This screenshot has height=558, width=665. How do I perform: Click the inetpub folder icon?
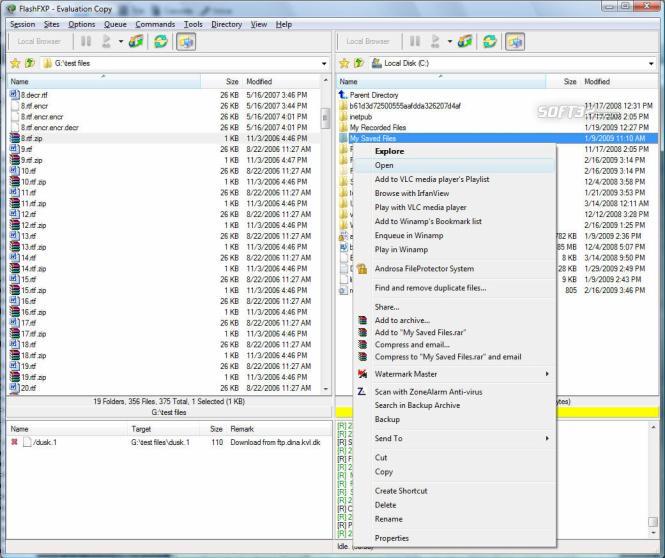point(343,117)
